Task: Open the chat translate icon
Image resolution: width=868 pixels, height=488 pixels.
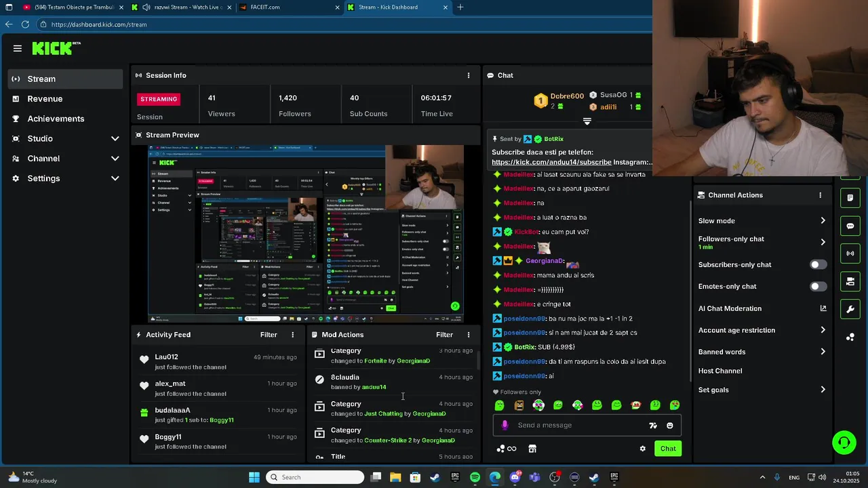Action: (653, 426)
